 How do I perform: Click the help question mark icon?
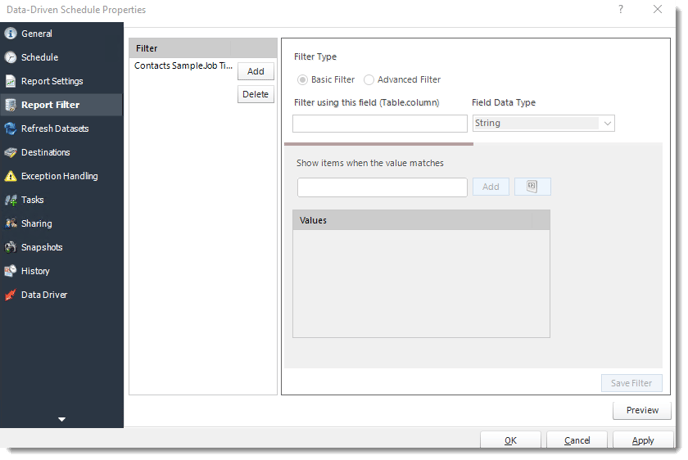pos(620,9)
